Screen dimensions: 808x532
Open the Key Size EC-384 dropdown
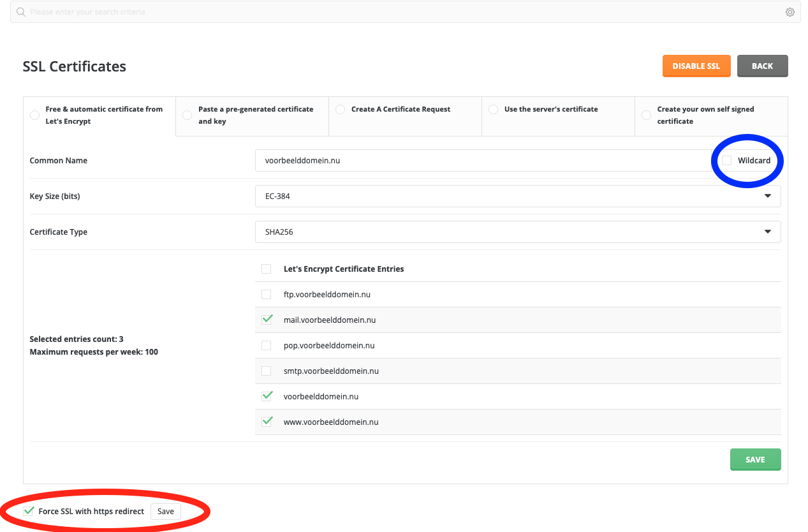(518, 196)
